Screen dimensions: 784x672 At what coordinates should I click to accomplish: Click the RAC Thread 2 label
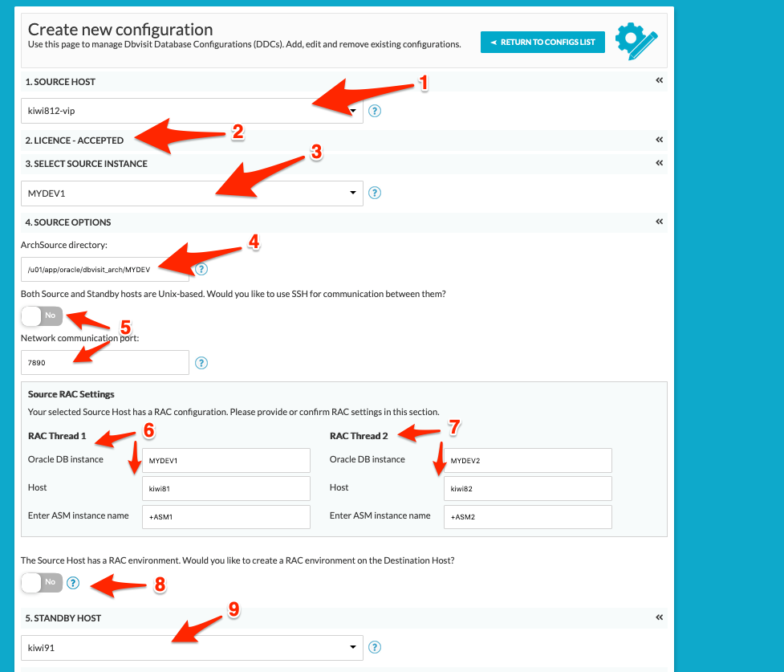pyautogui.click(x=359, y=436)
